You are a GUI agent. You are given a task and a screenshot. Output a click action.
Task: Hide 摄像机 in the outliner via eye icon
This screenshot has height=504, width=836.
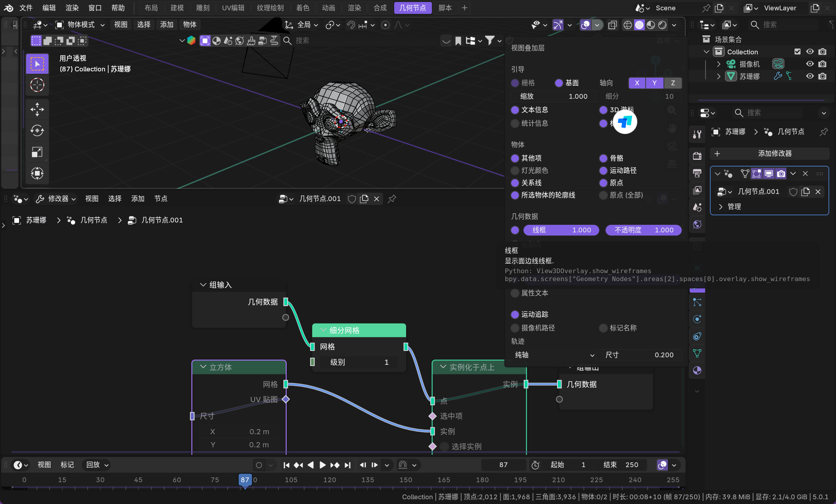tap(810, 64)
